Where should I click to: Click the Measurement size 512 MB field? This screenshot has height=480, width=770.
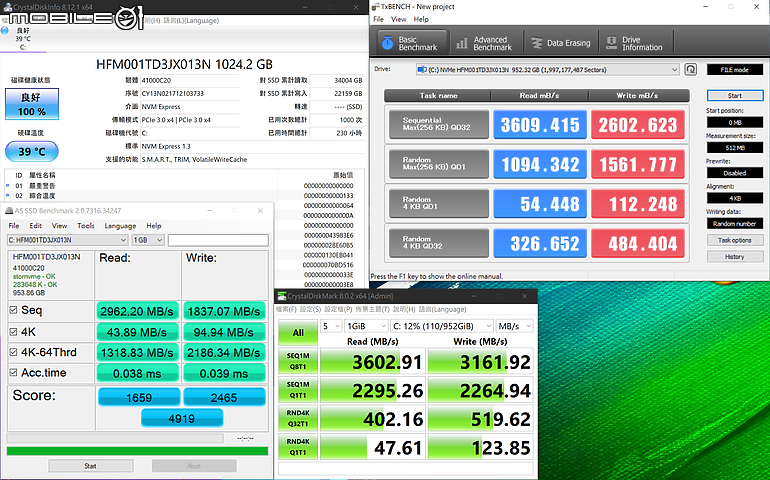click(735, 147)
